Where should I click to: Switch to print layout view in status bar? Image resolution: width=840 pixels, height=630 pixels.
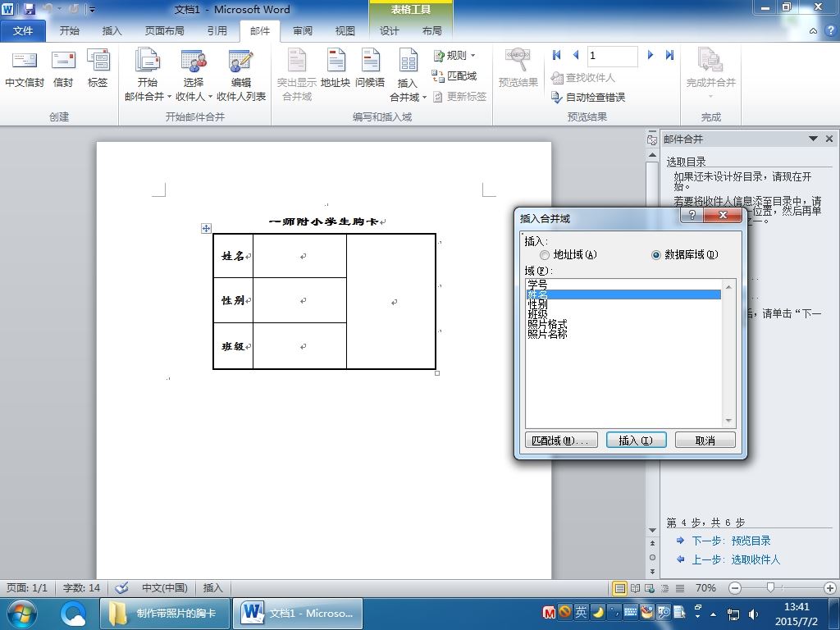[x=620, y=588]
